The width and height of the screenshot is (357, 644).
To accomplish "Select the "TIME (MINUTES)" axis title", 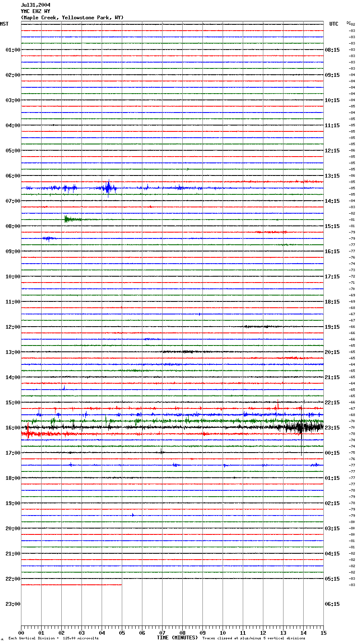I will click(x=177, y=638).
